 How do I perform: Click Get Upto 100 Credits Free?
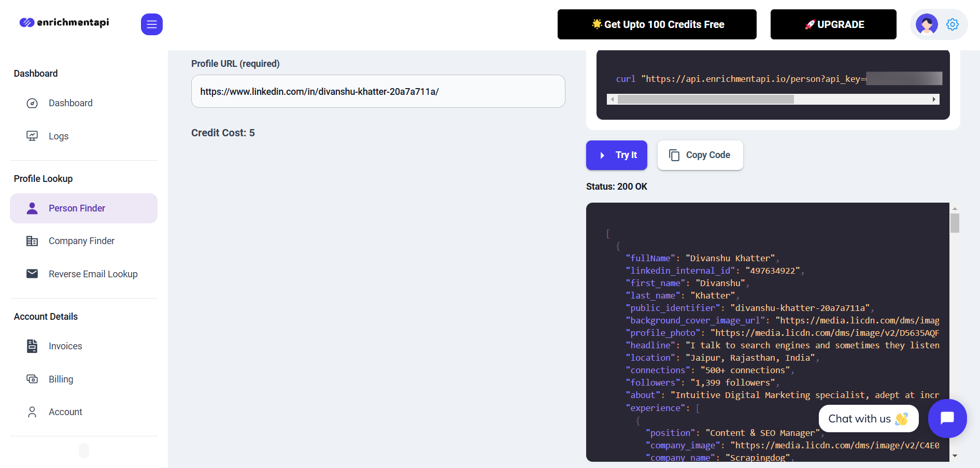(657, 24)
